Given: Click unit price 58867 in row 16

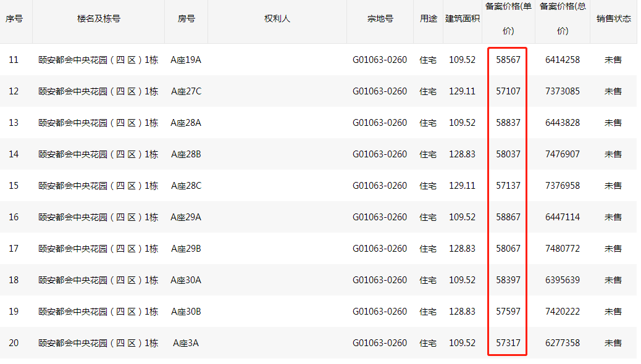Looking at the screenshot, I should [x=508, y=217].
